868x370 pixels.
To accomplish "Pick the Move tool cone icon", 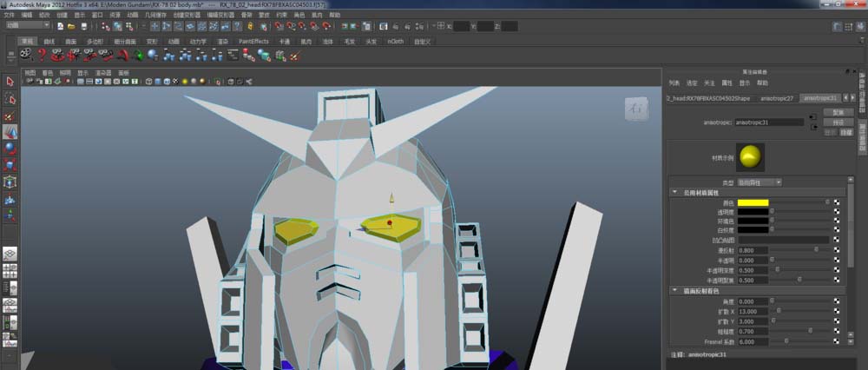I will [x=10, y=132].
